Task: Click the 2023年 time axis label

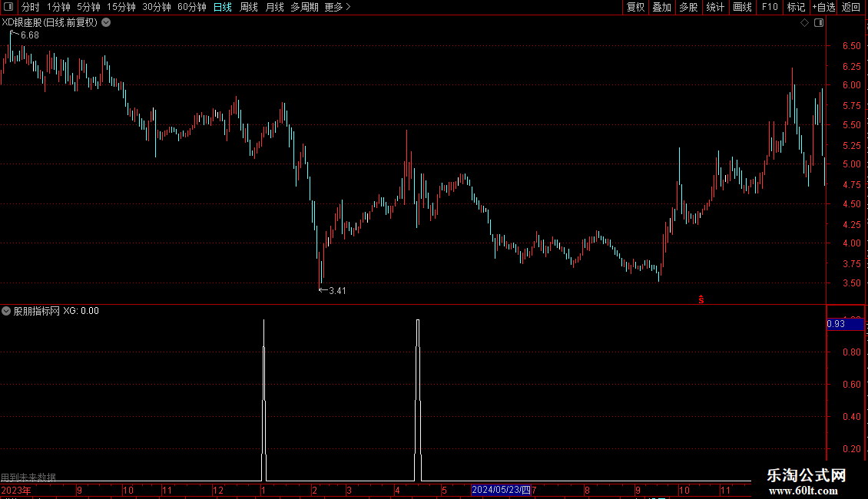Action: tap(16, 490)
